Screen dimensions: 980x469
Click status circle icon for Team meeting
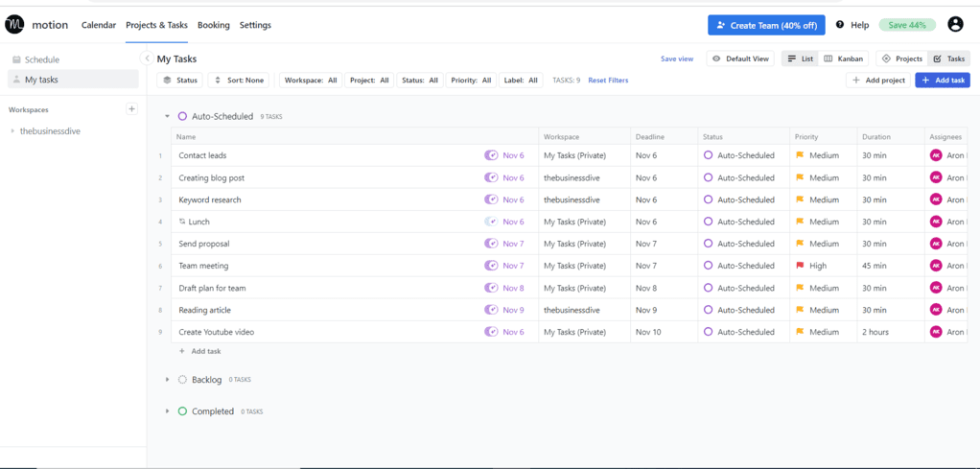[708, 266]
